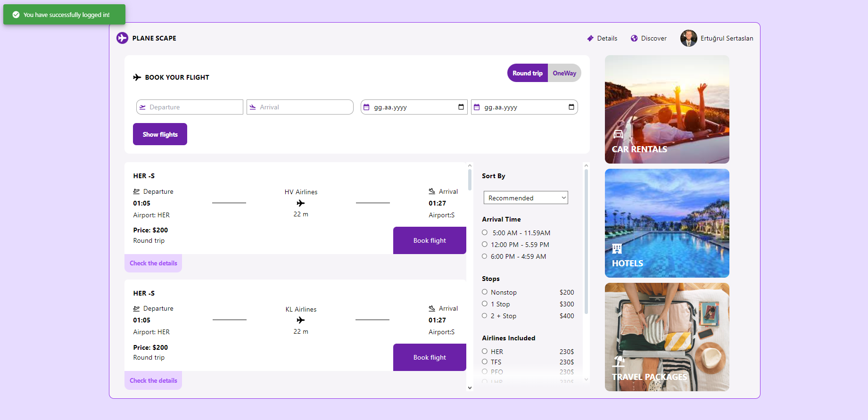Click the successfully logged in notification

pyautogui.click(x=64, y=15)
